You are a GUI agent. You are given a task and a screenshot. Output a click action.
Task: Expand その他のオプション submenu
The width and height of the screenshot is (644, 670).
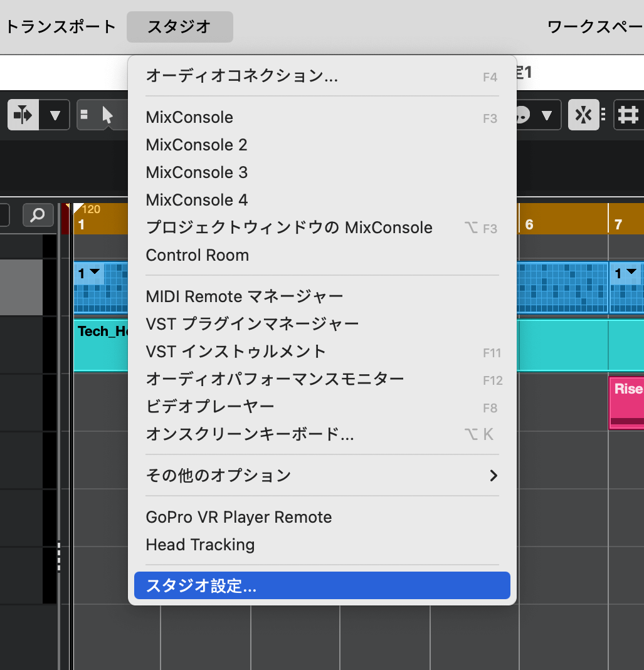[322, 475]
